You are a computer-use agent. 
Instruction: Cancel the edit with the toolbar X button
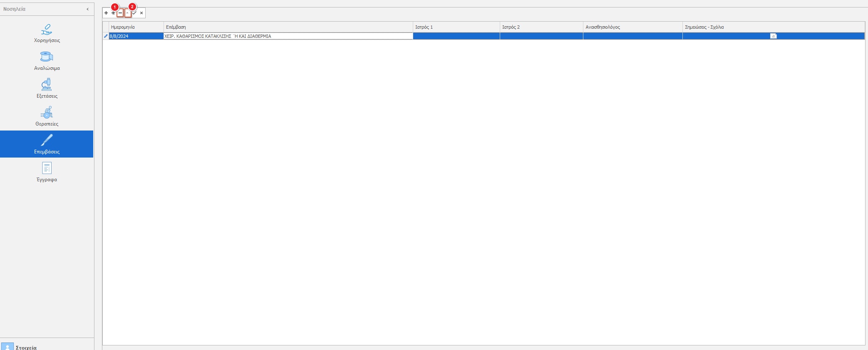click(x=141, y=13)
